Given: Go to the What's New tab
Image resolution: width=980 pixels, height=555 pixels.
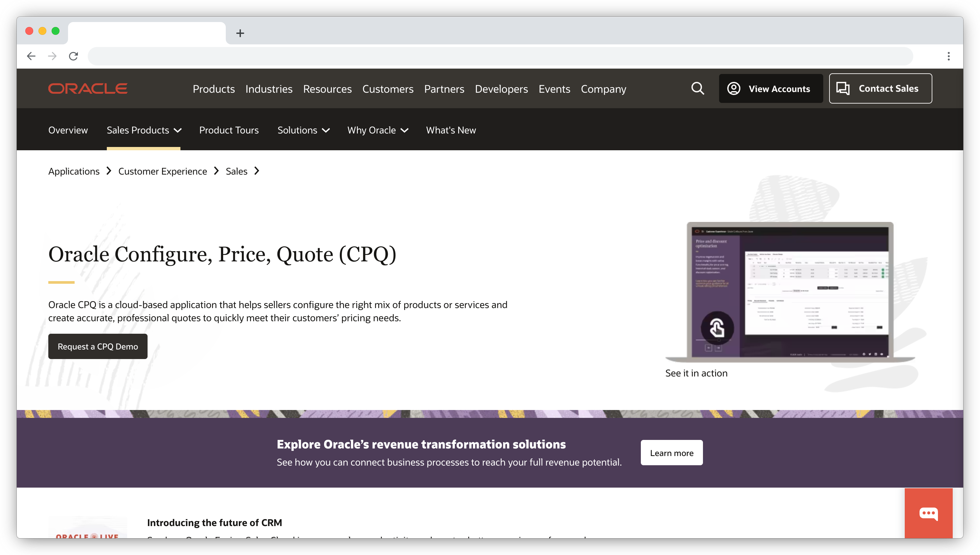Looking at the screenshot, I should [x=451, y=130].
